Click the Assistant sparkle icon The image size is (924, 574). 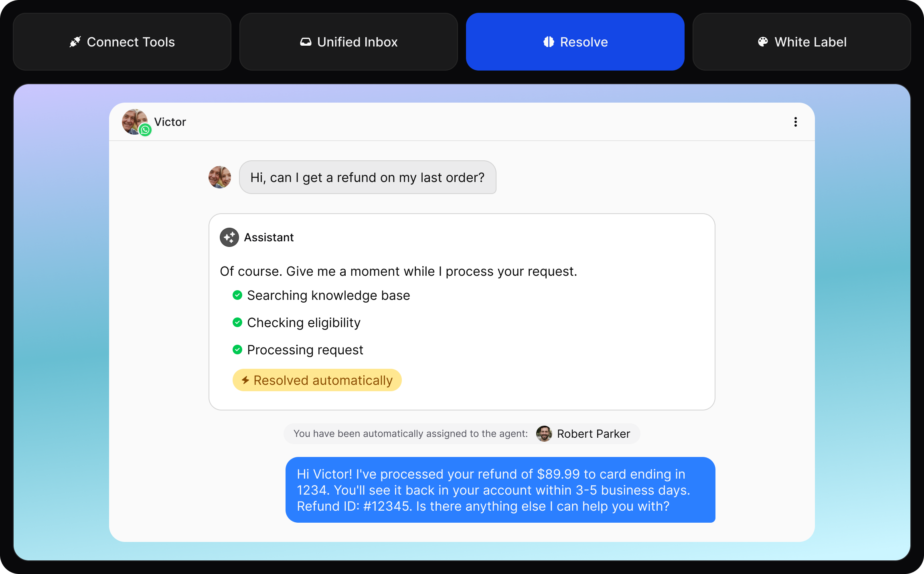pyautogui.click(x=229, y=237)
